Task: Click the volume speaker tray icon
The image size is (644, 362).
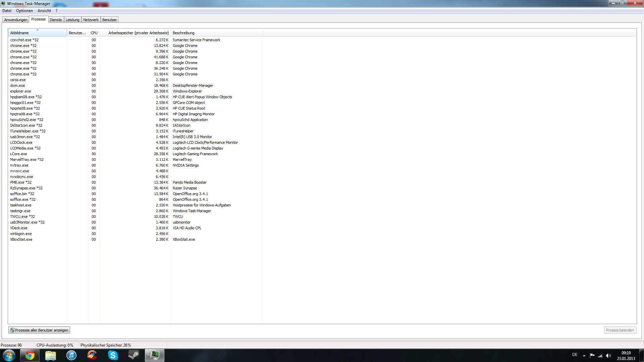Action: [608, 356]
